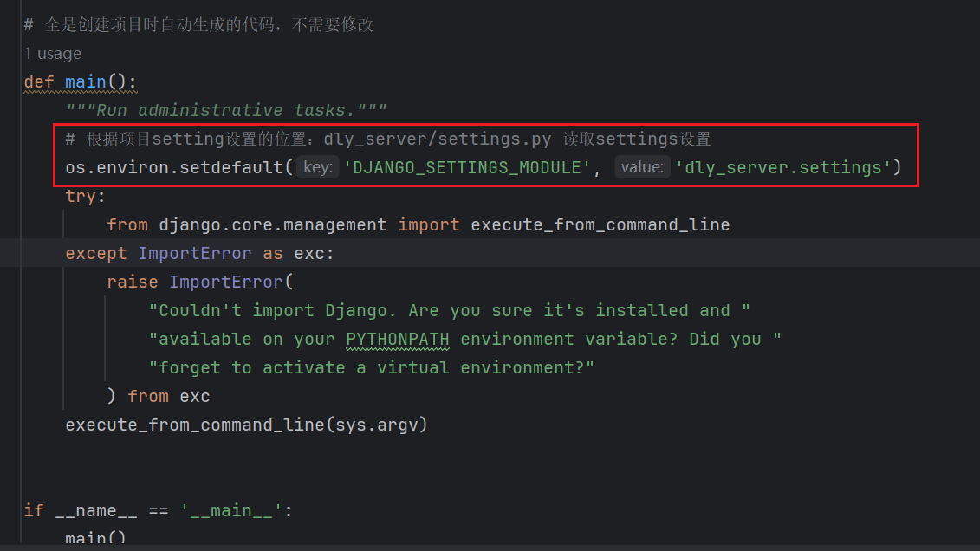
Task: Click the comment mentioning dly_server/settings.py
Action: [x=387, y=139]
